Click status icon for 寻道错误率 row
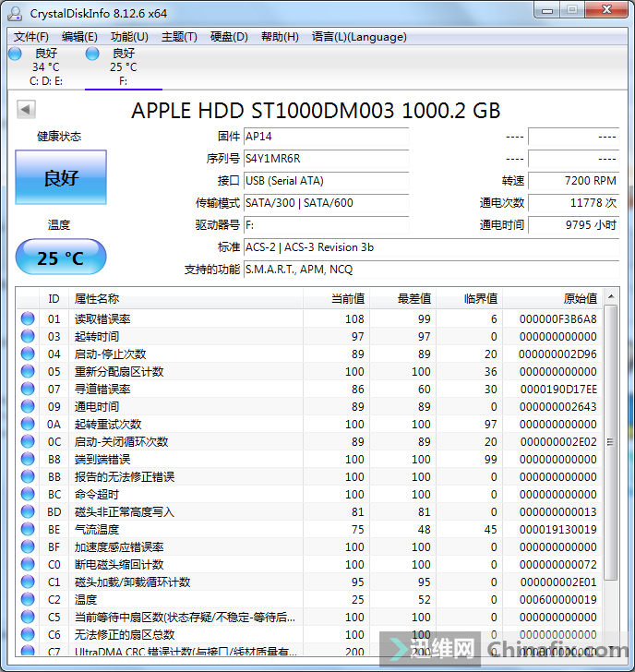The width and height of the screenshot is (635, 672). (x=28, y=389)
